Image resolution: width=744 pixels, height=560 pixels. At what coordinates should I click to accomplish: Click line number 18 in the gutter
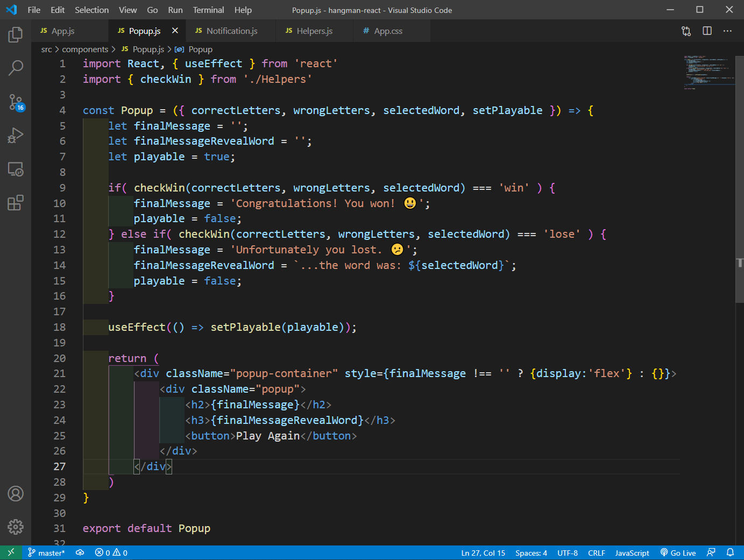(59, 327)
